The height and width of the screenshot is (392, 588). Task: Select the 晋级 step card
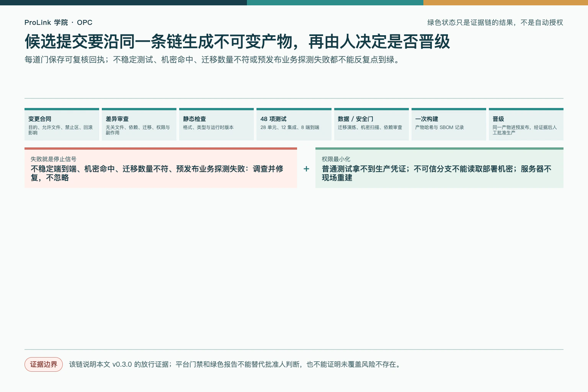526,124
